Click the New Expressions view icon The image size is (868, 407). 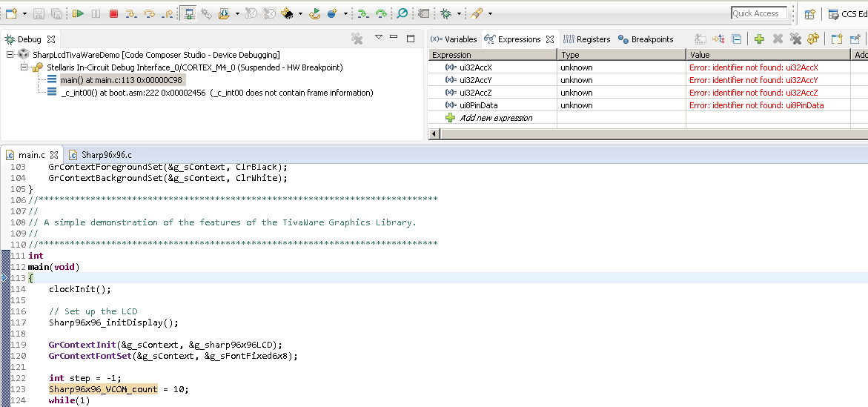836,39
